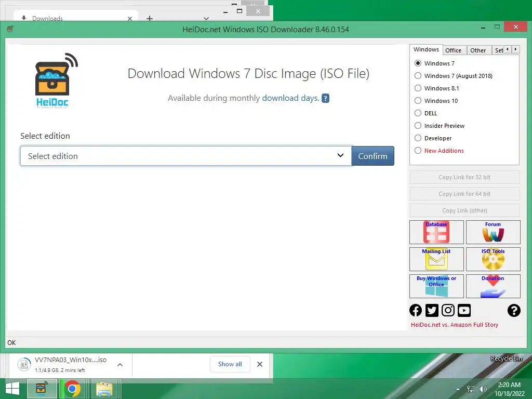Open File Explorer from the taskbar
Image resolution: width=532 pixels, height=399 pixels.
(104, 389)
